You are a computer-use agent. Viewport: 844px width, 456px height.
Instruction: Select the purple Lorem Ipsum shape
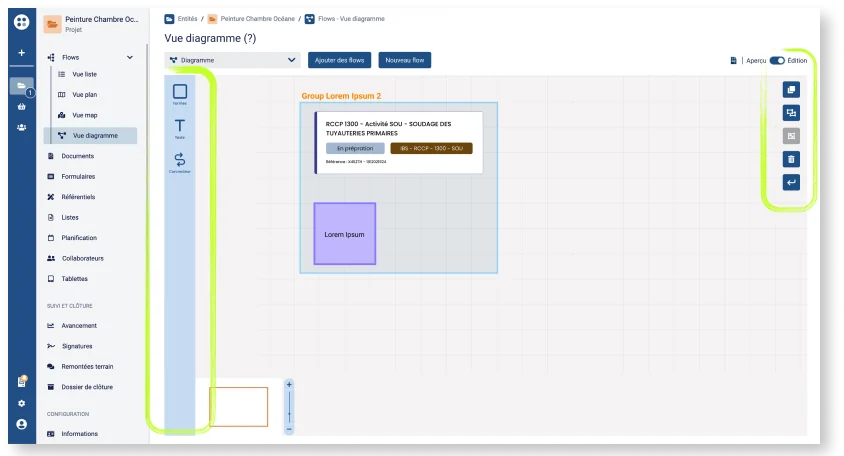[344, 234]
